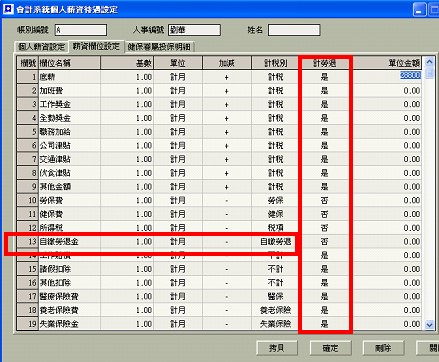439x362 pixels.
Task: Click the 計稅別 cell showing 健保
Action: click(x=275, y=214)
